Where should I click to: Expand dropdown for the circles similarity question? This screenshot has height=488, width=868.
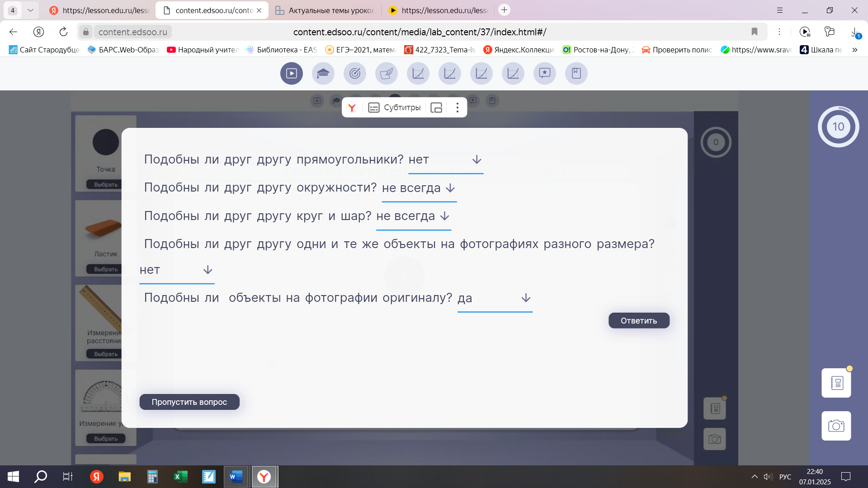click(450, 188)
